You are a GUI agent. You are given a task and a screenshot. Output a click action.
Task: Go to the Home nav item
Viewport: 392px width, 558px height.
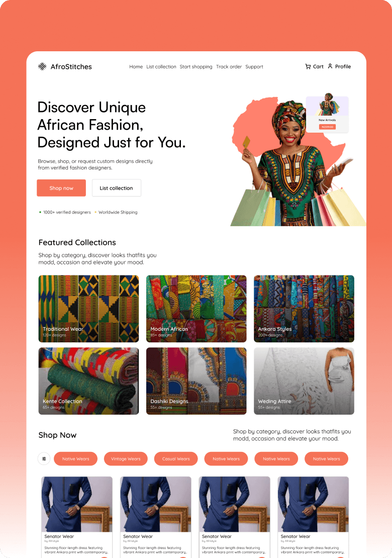pos(136,66)
